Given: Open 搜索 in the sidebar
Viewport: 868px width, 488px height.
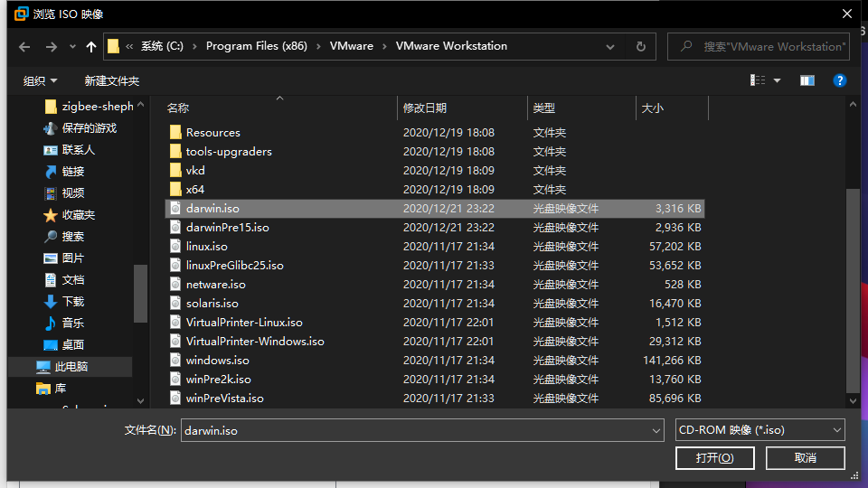Looking at the screenshot, I should (64, 236).
